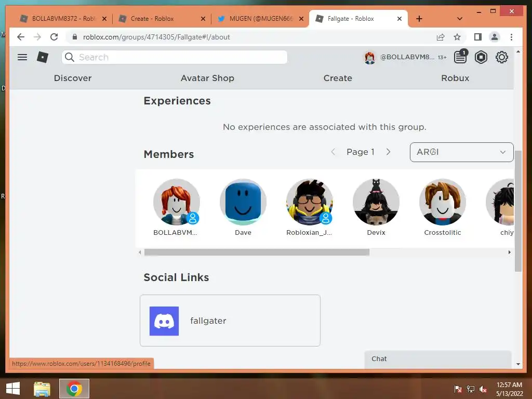Click Devix's avatar thumbnail
Screen dimensions: 532x399
[x=376, y=202]
